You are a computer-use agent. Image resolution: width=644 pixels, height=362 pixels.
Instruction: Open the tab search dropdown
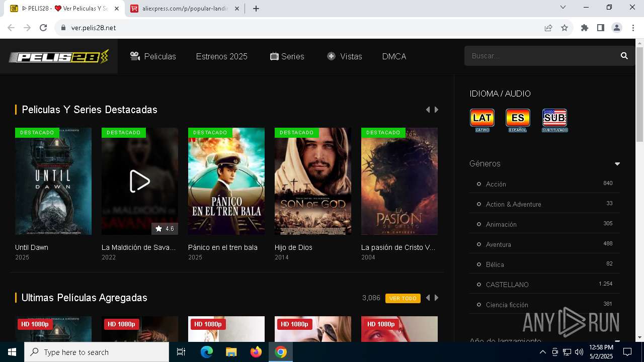[563, 7]
